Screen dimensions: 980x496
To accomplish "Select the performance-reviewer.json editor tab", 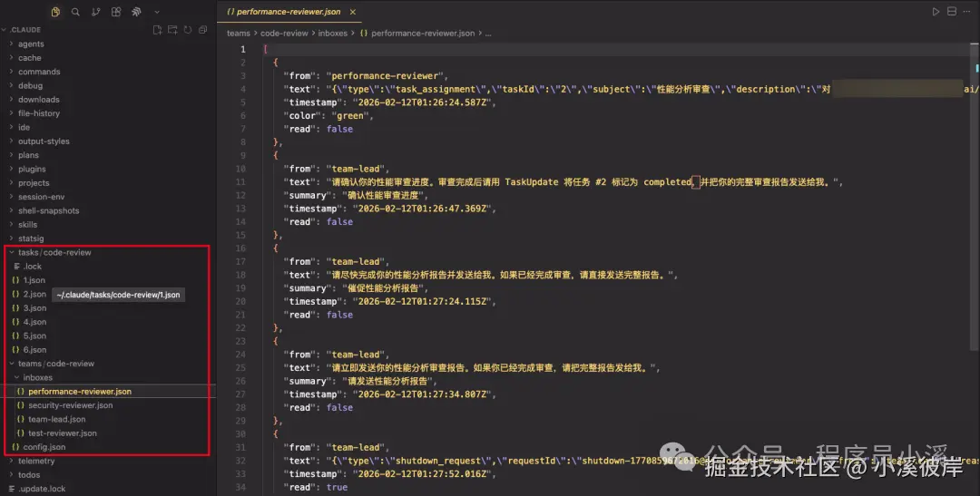I will point(289,12).
